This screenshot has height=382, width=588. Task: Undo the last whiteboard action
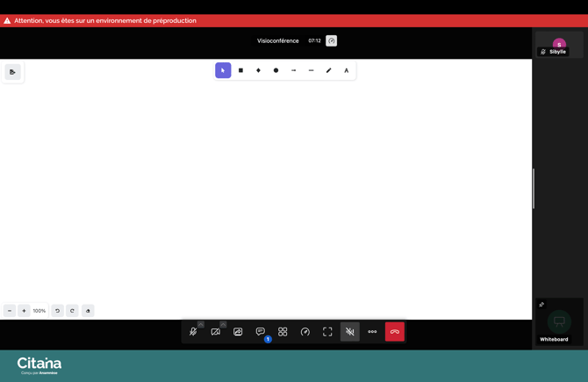click(57, 311)
